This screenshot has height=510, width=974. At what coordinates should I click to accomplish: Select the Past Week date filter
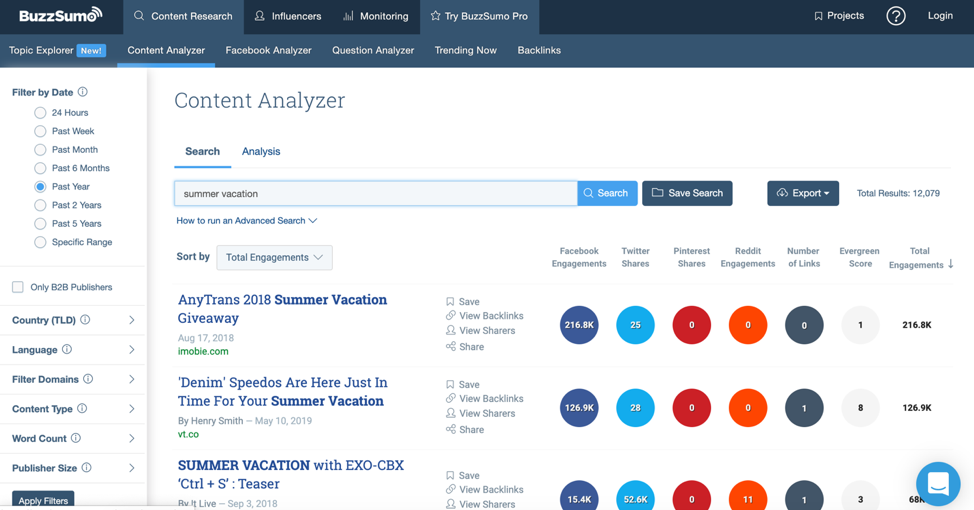[x=40, y=131]
